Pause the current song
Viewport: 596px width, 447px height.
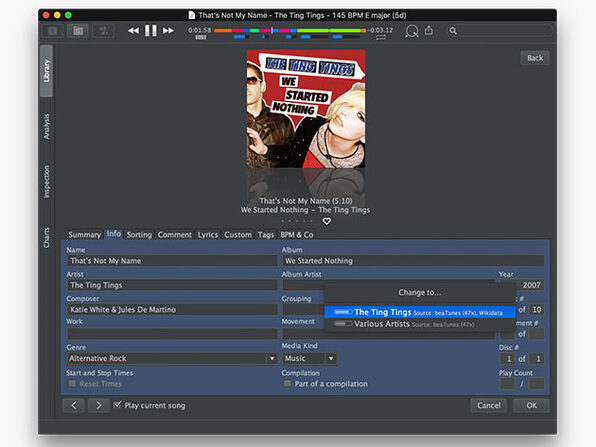(x=151, y=31)
